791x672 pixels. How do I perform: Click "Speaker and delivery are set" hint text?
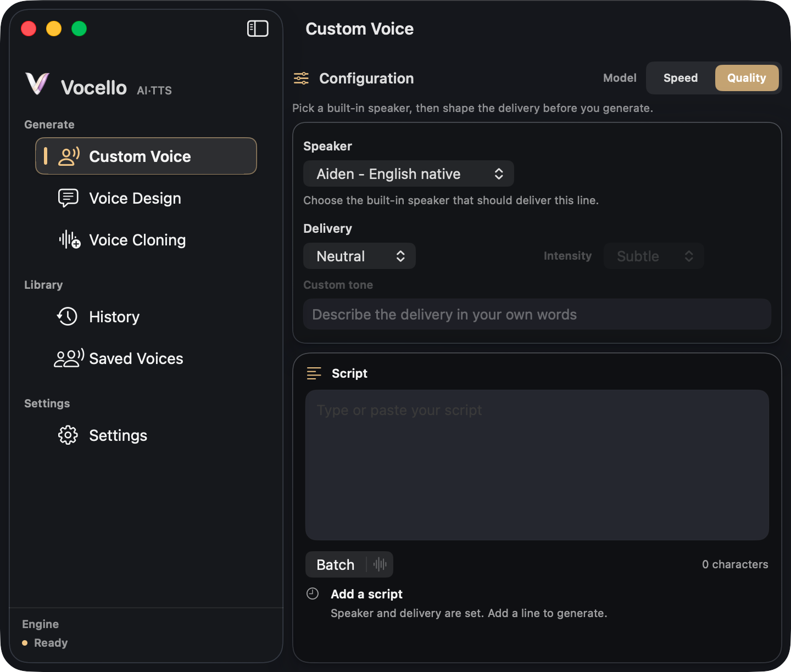[469, 613]
